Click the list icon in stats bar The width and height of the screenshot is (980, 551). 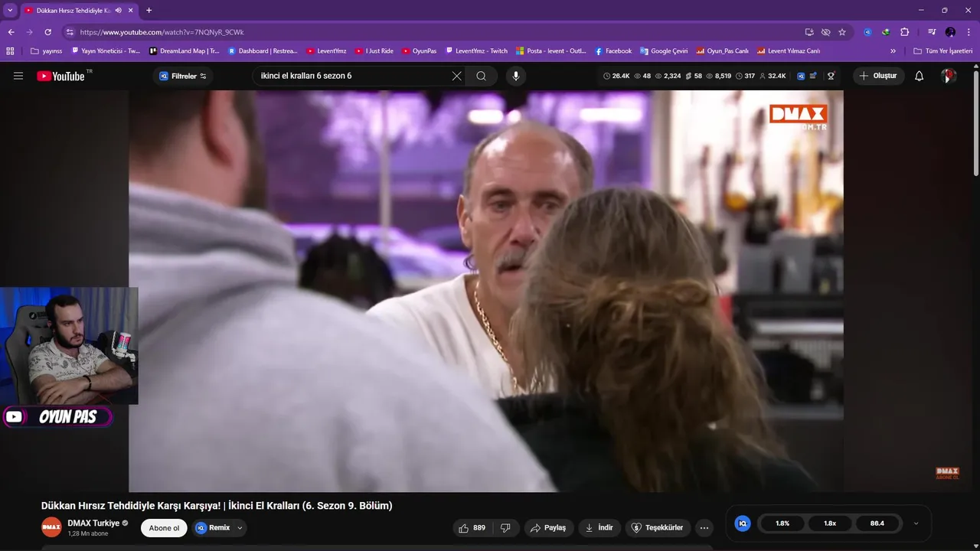tap(813, 76)
